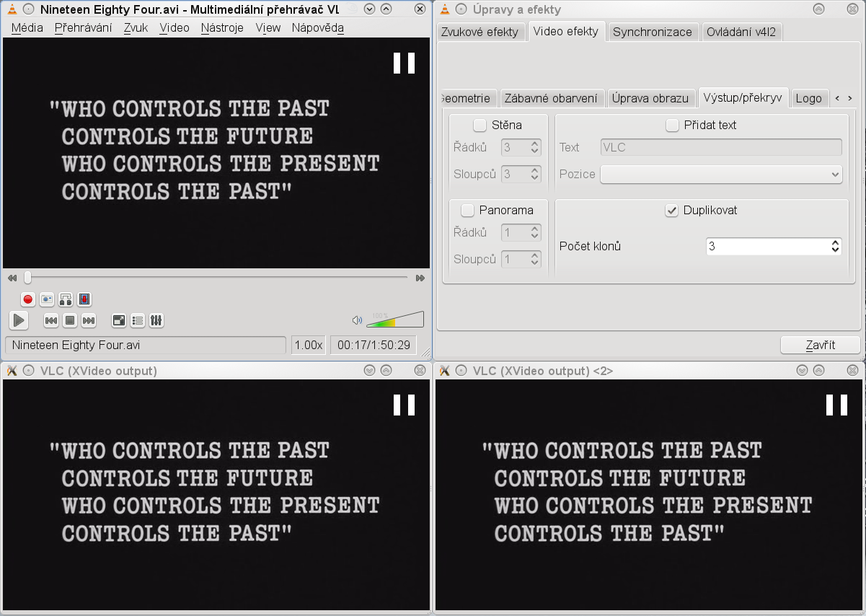Image resolution: width=866 pixels, height=616 pixels.
Task: Click Panorama Řádků spinbox arrows
Action: coord(534,232)
